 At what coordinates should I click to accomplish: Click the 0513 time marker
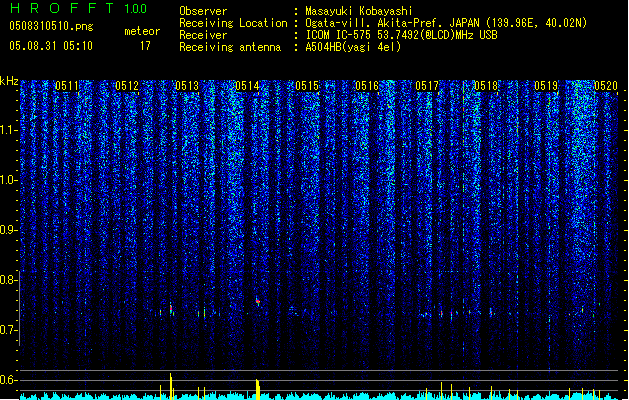click(187, 86)
